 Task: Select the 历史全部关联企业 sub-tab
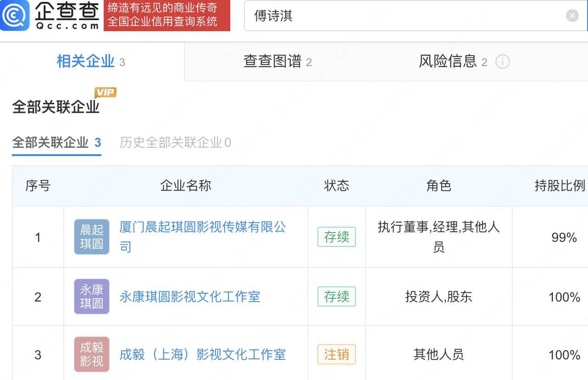(175, 143)
